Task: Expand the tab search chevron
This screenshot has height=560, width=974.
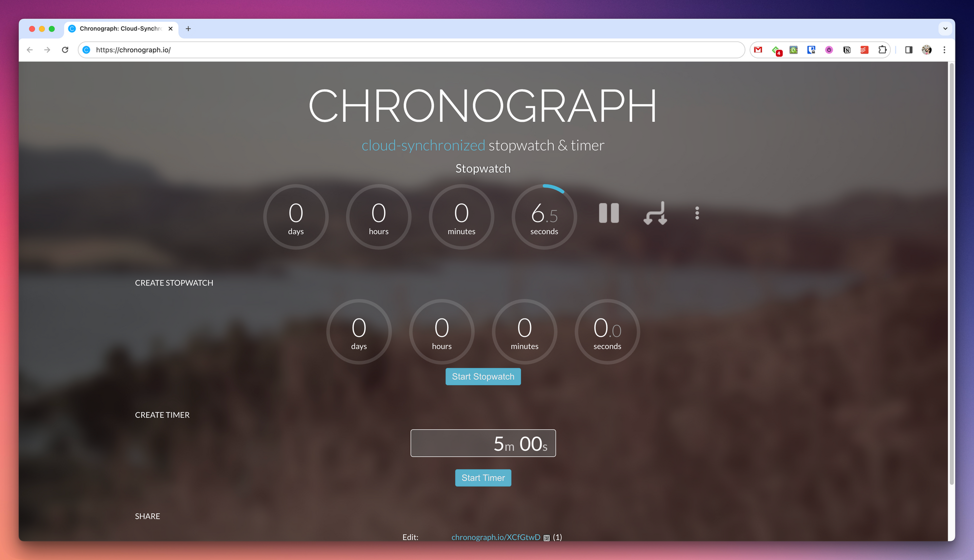Action: click(945, 29)
